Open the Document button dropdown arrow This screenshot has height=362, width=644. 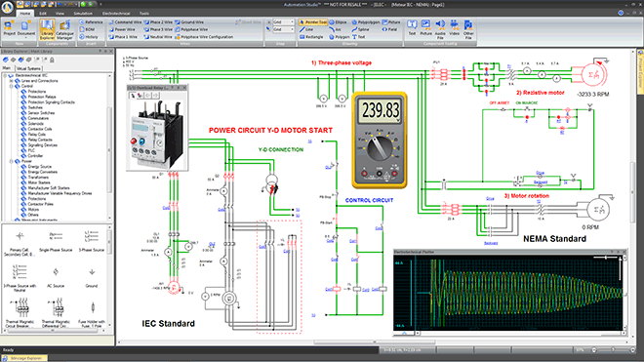pos(26,37)
